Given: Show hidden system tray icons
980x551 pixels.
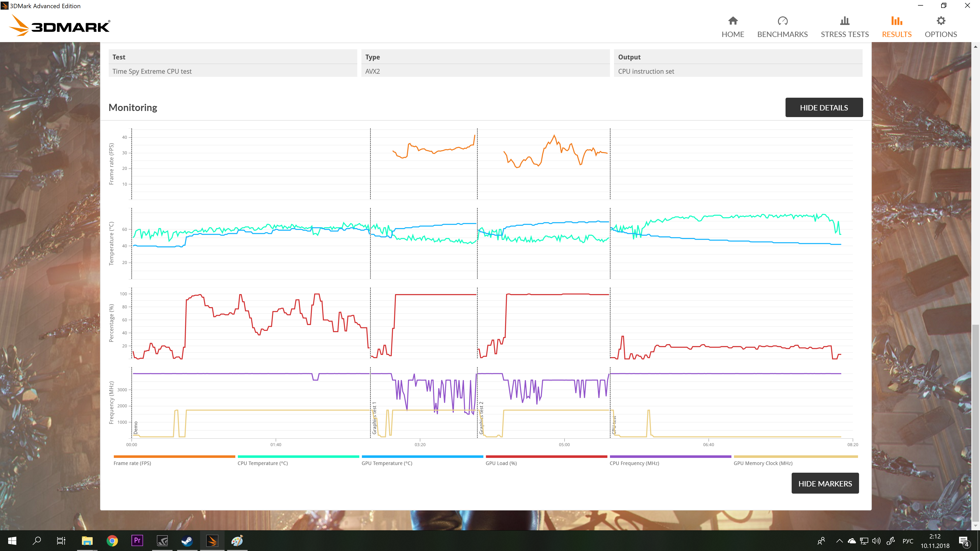Looking at the screenshot, I should click(x=839, y=540).
